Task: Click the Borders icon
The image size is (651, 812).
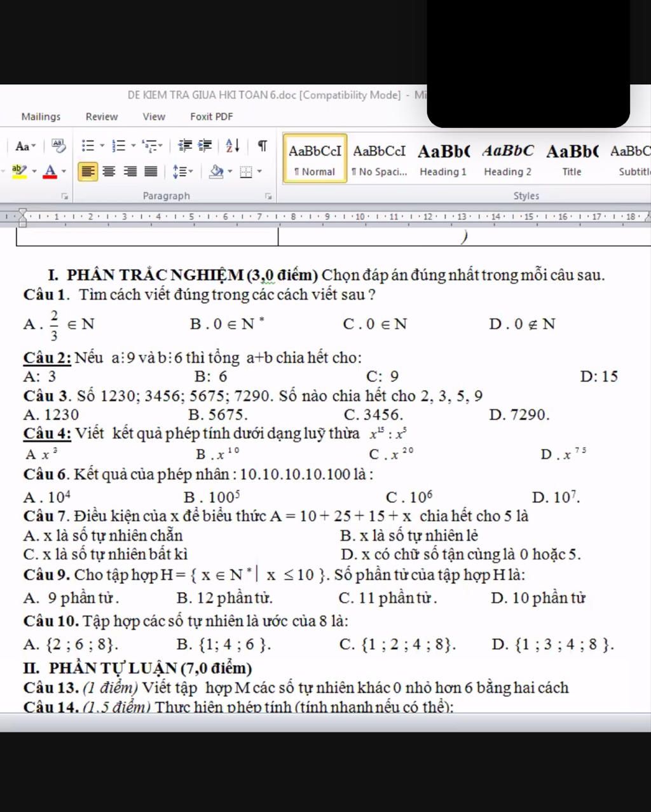Action: coord(247,172)
